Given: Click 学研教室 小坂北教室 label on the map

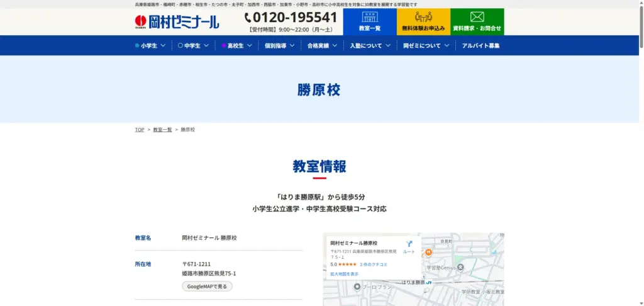Looking at the screenshot, I should 482,292.
